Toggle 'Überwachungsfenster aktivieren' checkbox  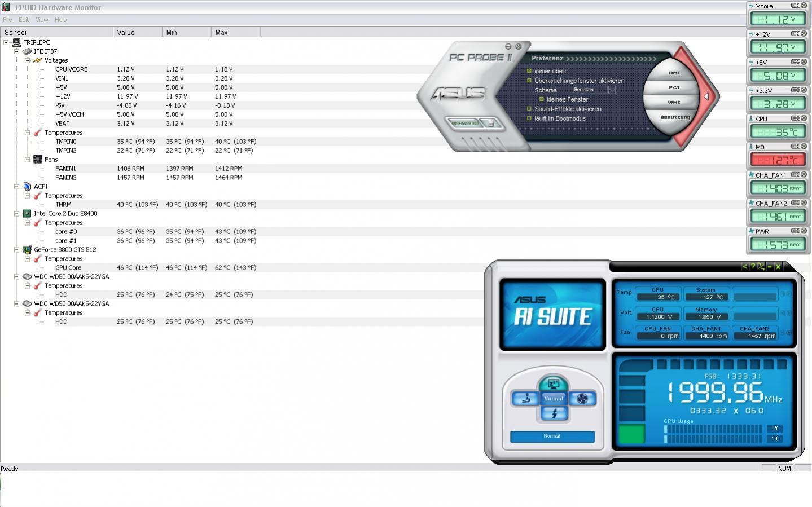(x=529, y=81)
